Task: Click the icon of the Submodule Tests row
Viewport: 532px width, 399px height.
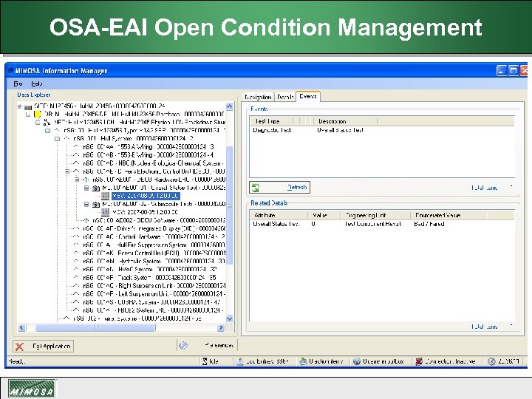Action: [x=96, y=204]
